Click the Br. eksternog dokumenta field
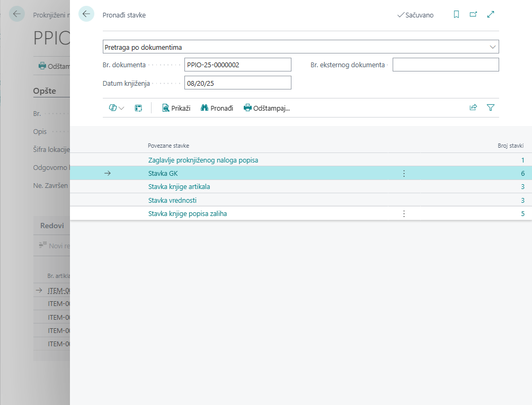The width and height of the screenshot is (532, 405). tap(445, 65)
